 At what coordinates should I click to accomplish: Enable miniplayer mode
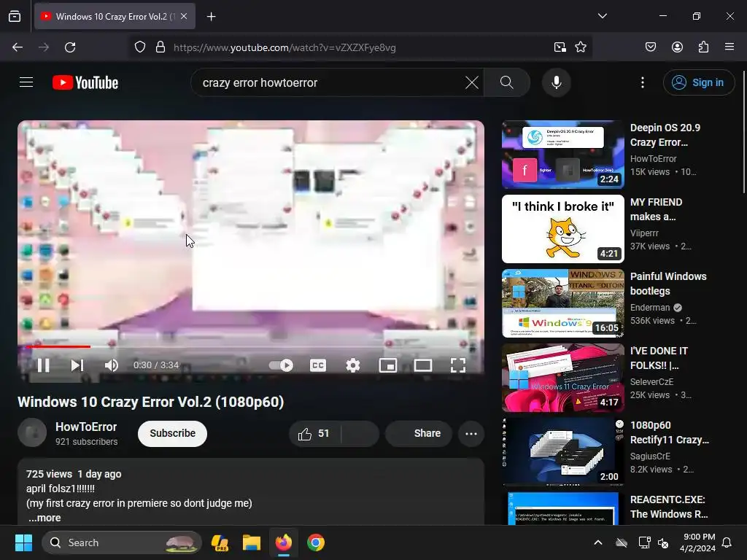point(388,365)
